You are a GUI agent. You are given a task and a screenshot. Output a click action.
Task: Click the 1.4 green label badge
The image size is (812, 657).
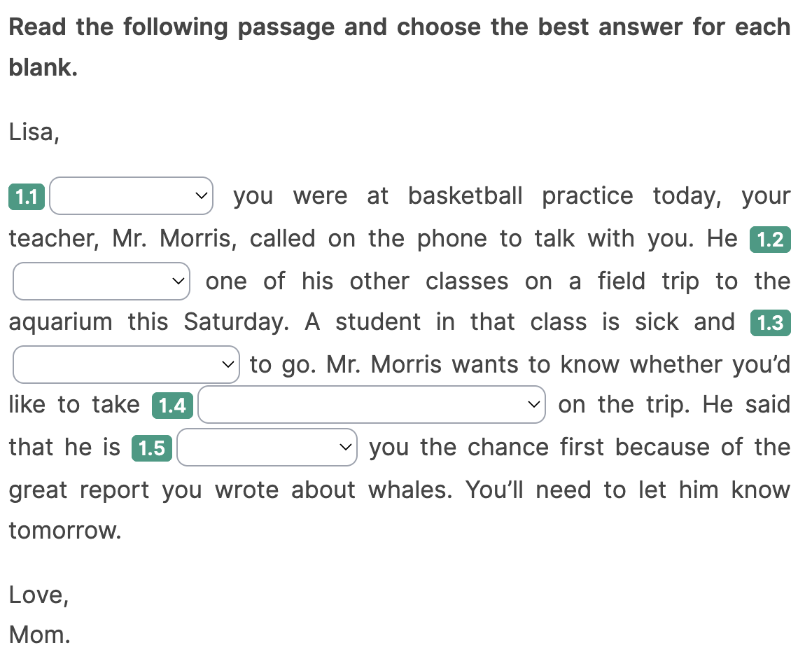[x=172, y=406]
